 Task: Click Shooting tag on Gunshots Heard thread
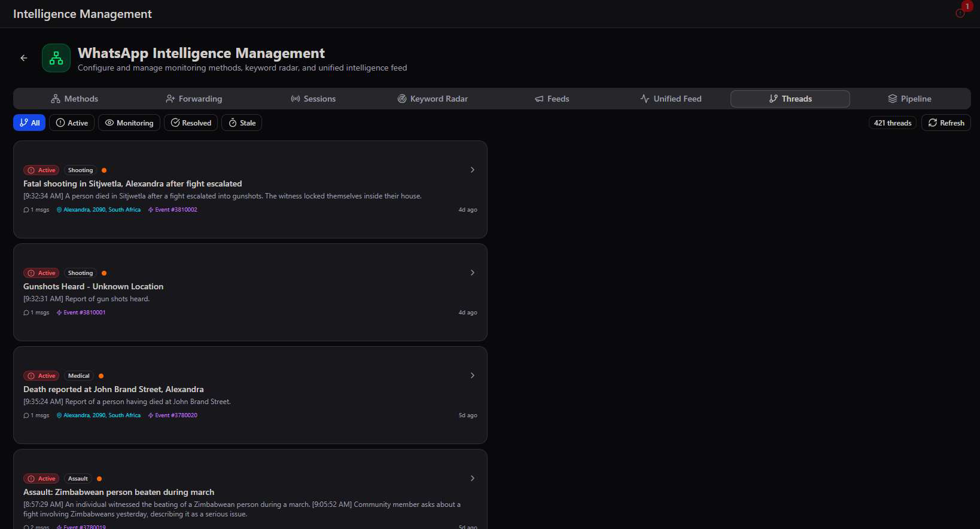point(80,273)
